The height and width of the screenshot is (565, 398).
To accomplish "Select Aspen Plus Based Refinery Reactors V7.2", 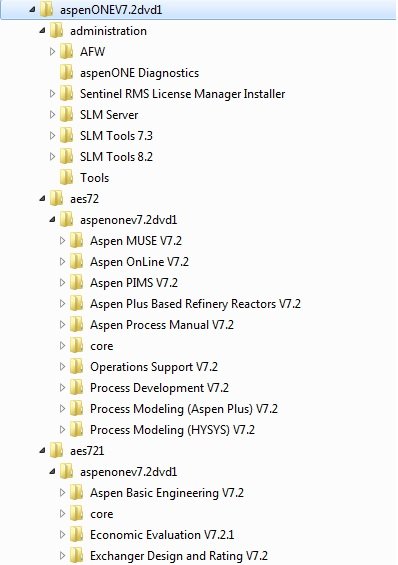I will point(195,303).
